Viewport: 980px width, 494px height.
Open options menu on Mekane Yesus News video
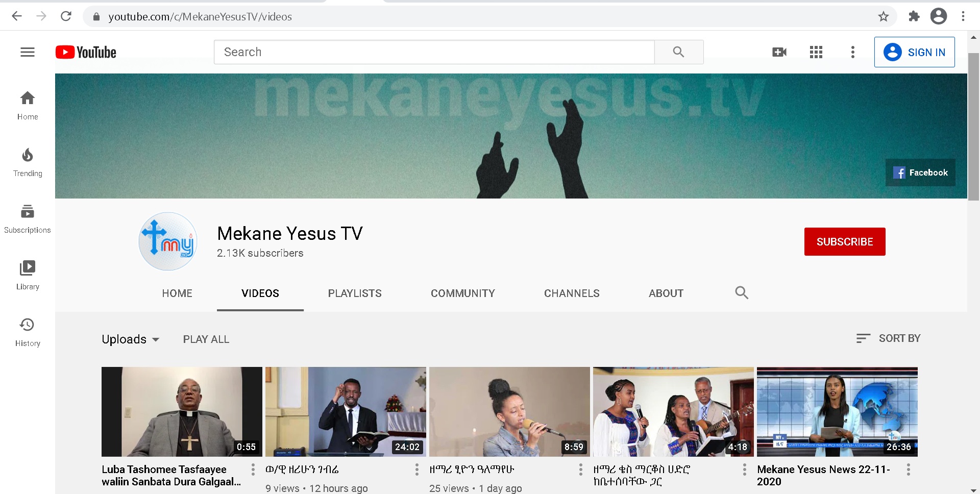[908, 468]
